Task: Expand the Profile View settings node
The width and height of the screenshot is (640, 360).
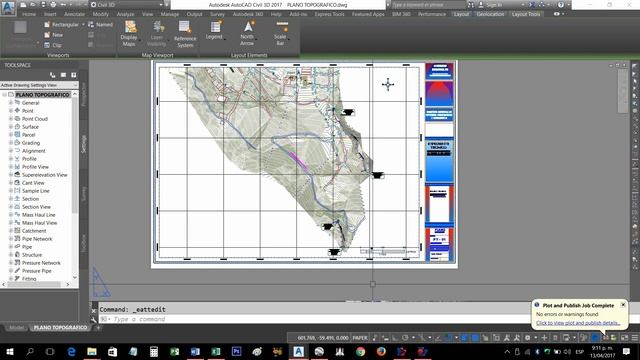Action: 11,167
